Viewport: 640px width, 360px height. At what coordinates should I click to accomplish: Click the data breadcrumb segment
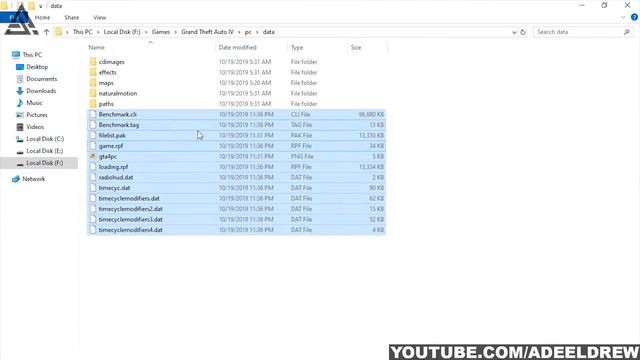click(269, 32)
